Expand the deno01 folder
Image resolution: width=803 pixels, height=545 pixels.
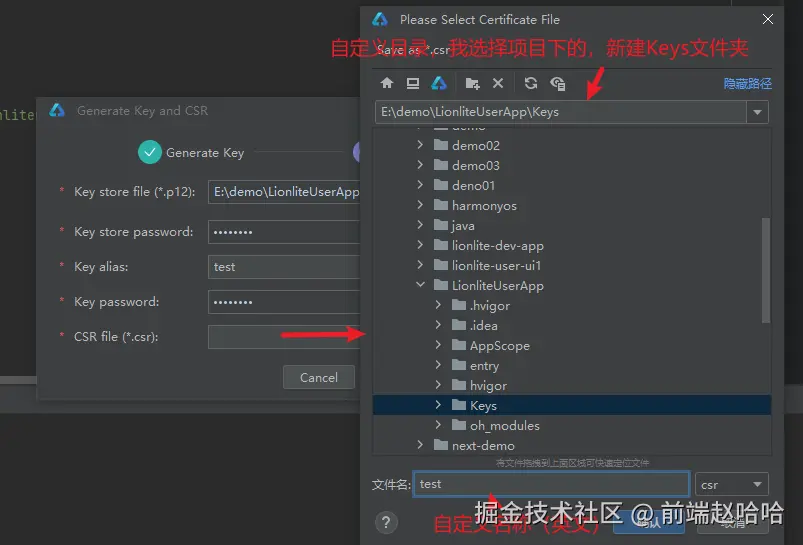coord(420,185)
